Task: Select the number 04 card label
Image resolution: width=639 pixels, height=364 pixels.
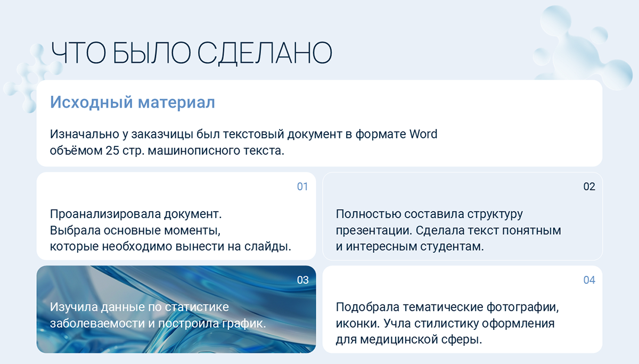Action: click(x=589, y=280)
